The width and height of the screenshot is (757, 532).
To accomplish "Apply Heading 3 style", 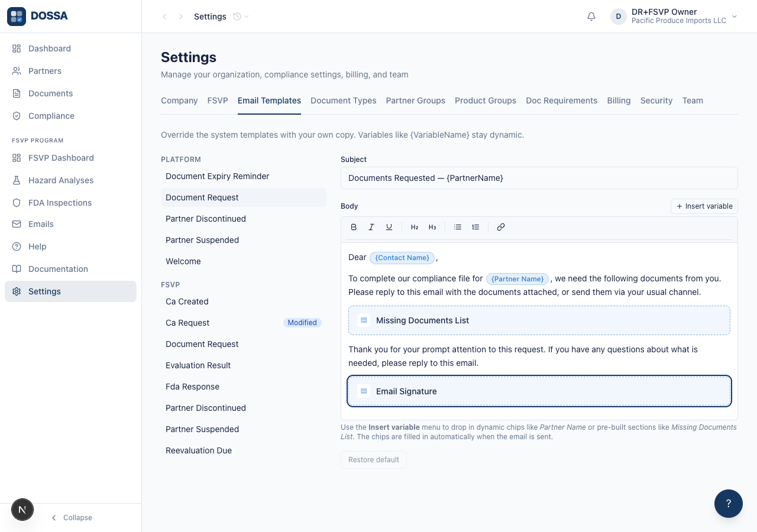I will point(432,227).
